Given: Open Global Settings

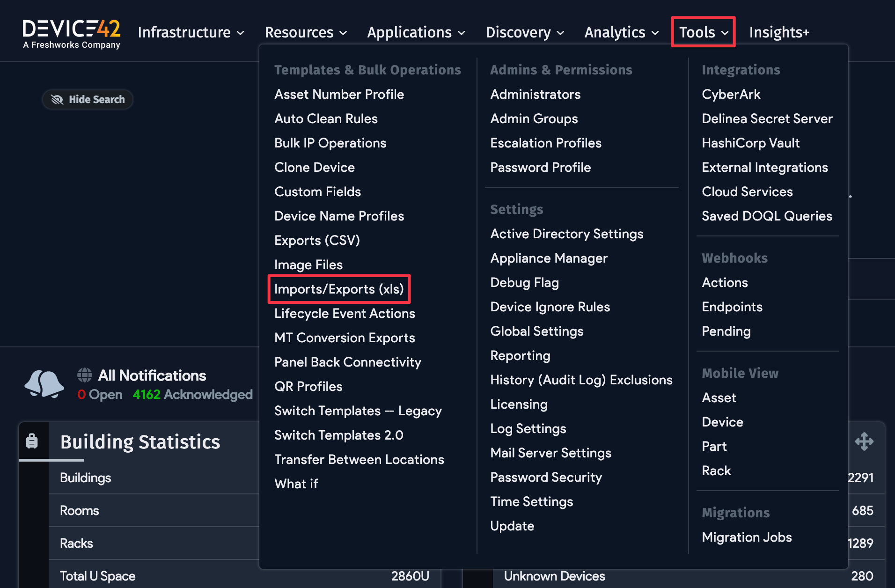Looking at the screenshot, I should pyautogui.click(x=536, y=331).
